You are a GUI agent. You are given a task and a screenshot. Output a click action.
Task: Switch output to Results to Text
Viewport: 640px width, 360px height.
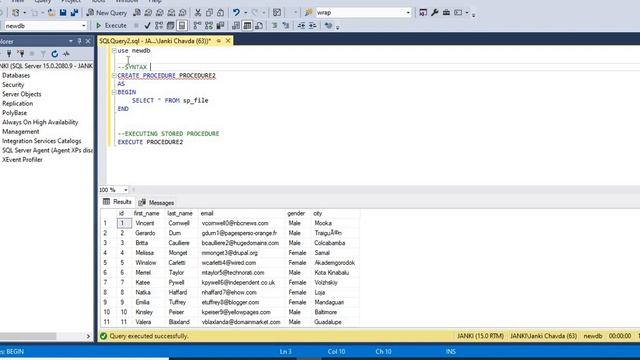(236, 26)
